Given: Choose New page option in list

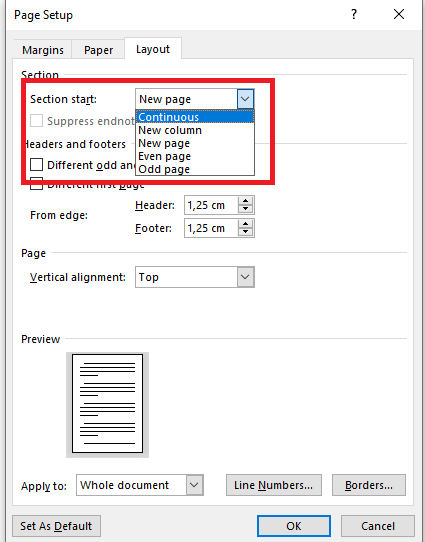Looking at the screenshot, I should click(x=195, y=143).
